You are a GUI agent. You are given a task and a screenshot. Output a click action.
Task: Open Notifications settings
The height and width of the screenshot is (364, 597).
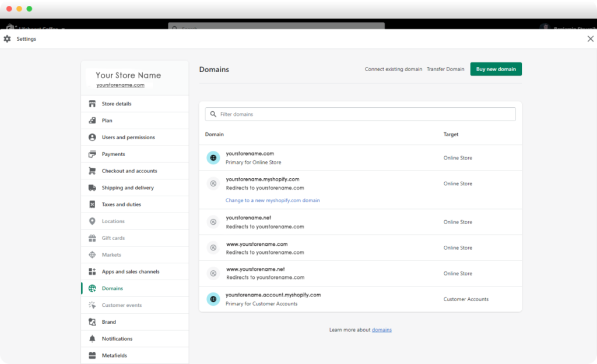135,338
